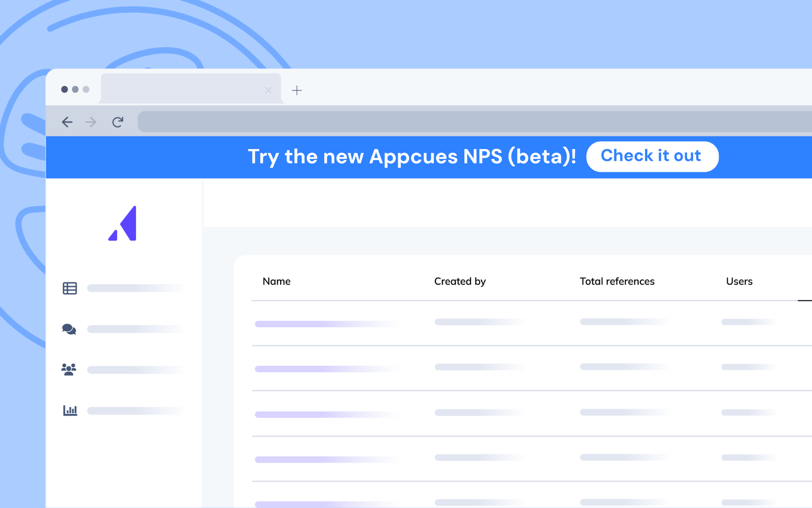Sort by the Users column header
The width and height of the screenshot is (812, 508).
pyautogui.click(x=739, y=281)
